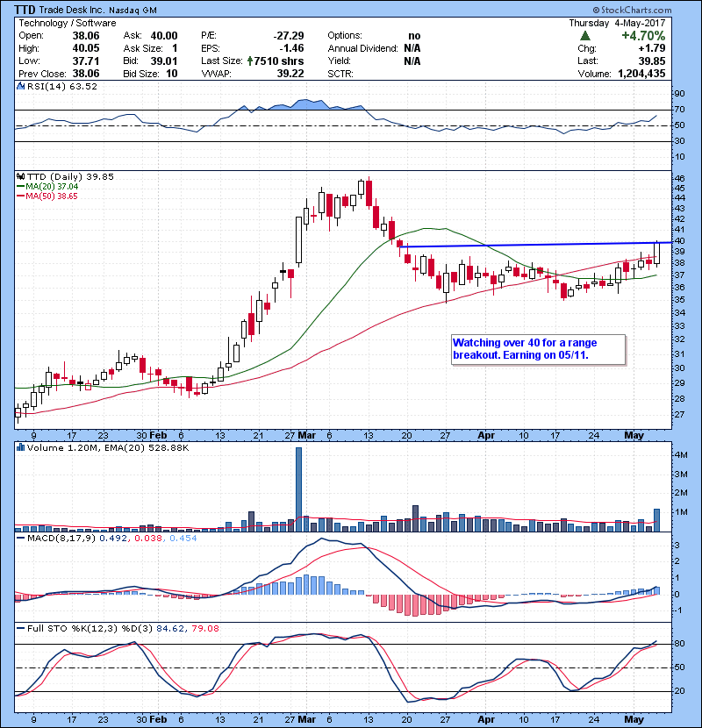Click the tall volume spike bar near Mar
The image size is (702, 728).
point(298,489)
